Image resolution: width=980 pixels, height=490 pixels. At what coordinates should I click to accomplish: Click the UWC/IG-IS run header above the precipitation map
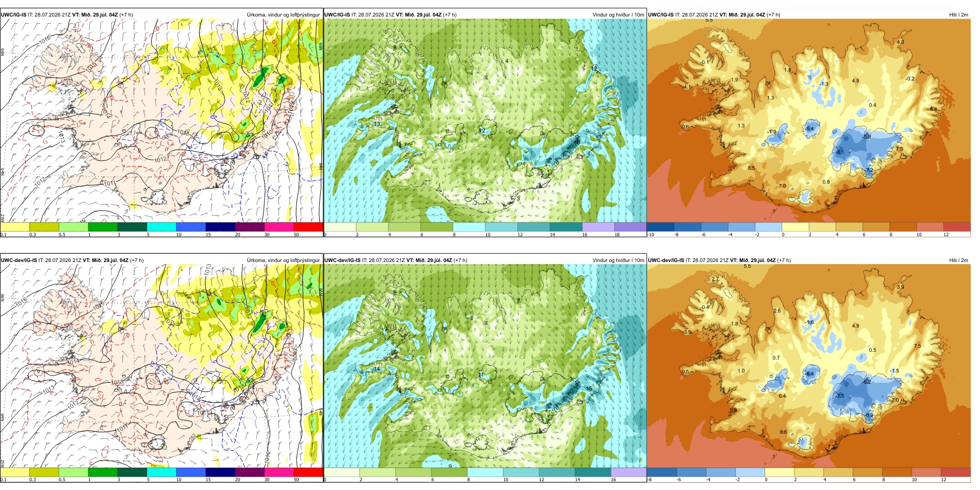tap(67, 14)
